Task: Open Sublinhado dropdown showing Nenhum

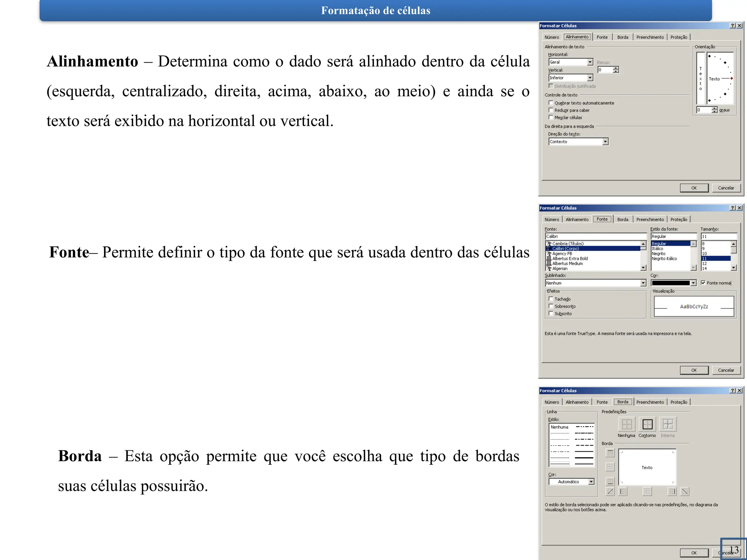Action: (596, 283)
